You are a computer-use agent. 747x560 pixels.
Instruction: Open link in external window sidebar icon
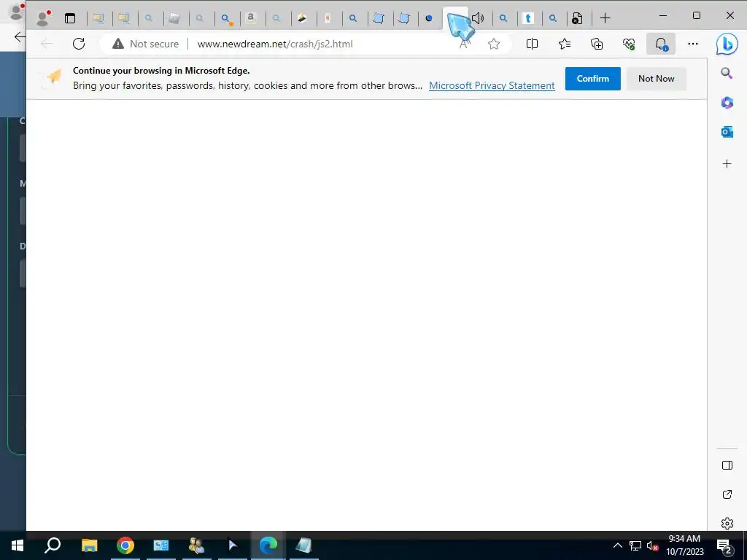click(x=727, y=494)
